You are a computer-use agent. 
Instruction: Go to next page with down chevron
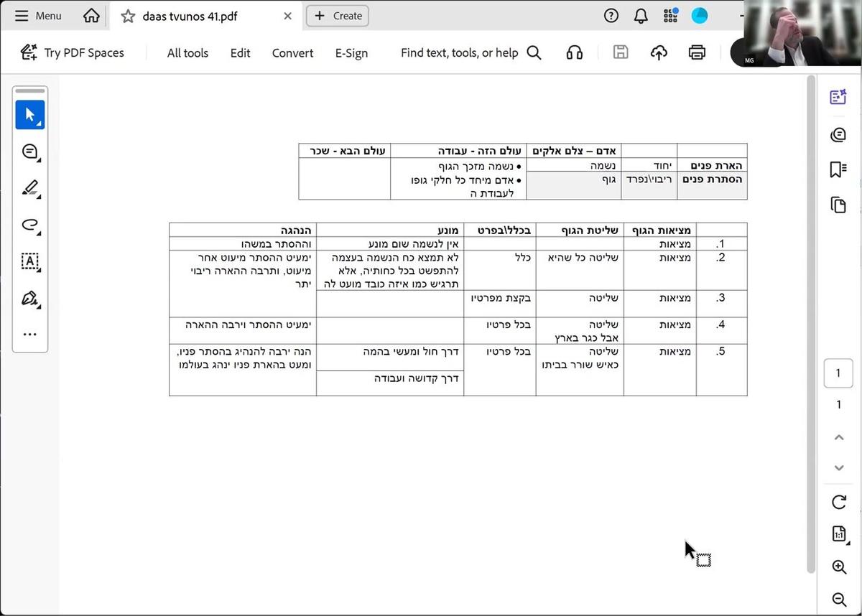click(838, 468)
